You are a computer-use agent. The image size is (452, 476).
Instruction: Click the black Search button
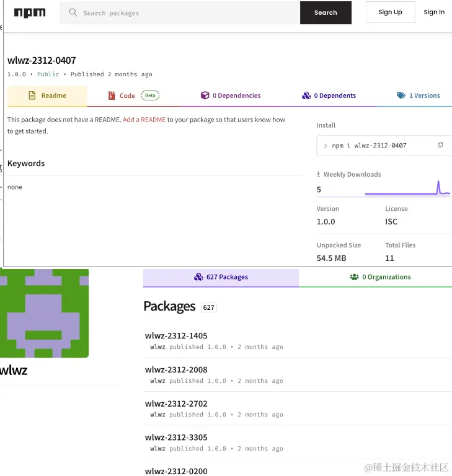point(326,13)
